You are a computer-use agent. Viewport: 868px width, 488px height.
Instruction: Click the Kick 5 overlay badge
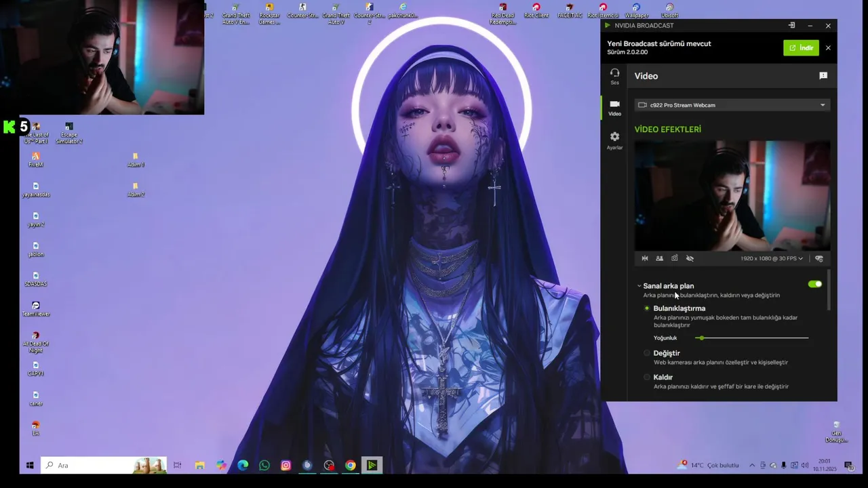pyautogui.click(x=16, y=126)
